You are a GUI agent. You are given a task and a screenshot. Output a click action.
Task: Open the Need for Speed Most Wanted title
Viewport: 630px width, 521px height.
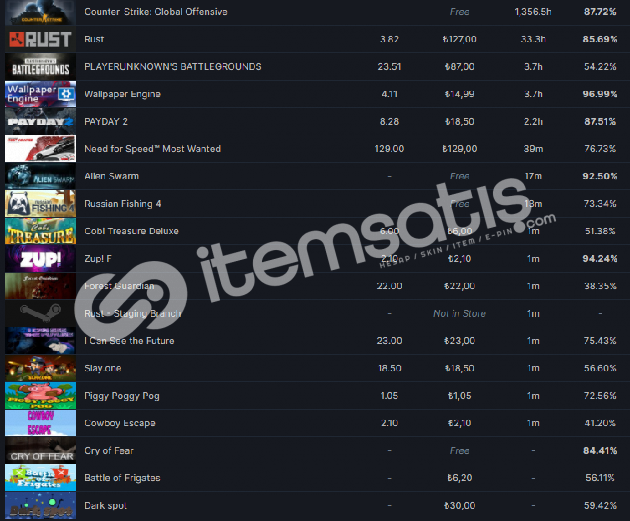152,149
